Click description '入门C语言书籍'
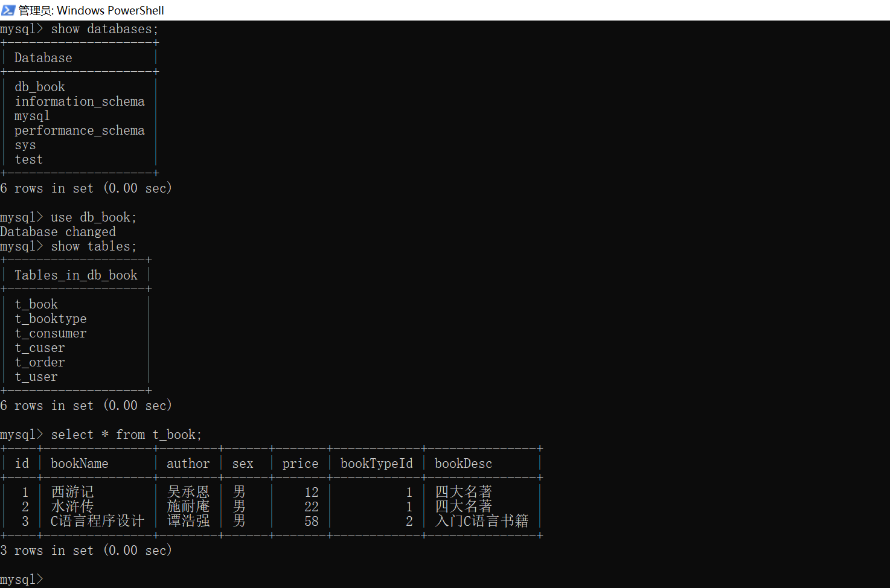The width and height of the screenshot is (890, 588). tap(482, 521)
